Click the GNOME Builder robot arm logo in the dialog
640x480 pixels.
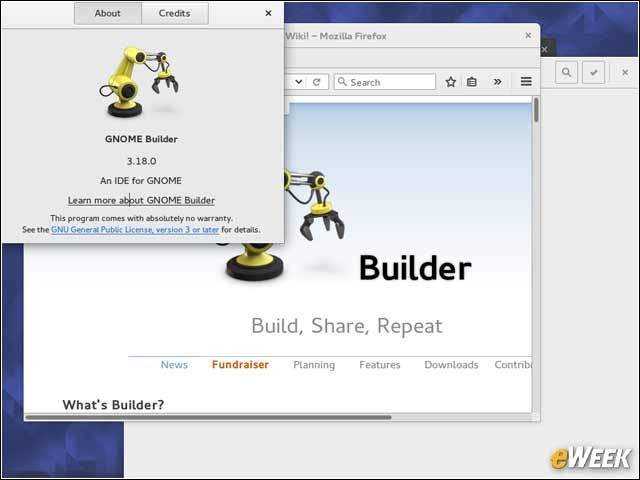(x=139, y=82)
